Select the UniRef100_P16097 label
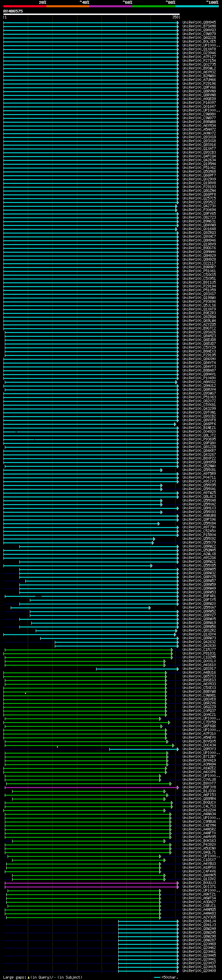This screenshot has width=222, height=980. (x=199, y=103)
